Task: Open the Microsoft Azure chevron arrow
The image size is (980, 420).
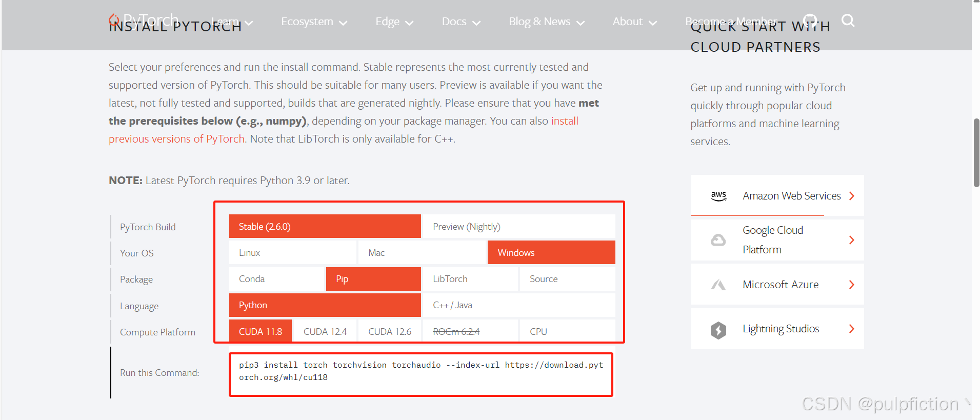Action: (852, 285)
